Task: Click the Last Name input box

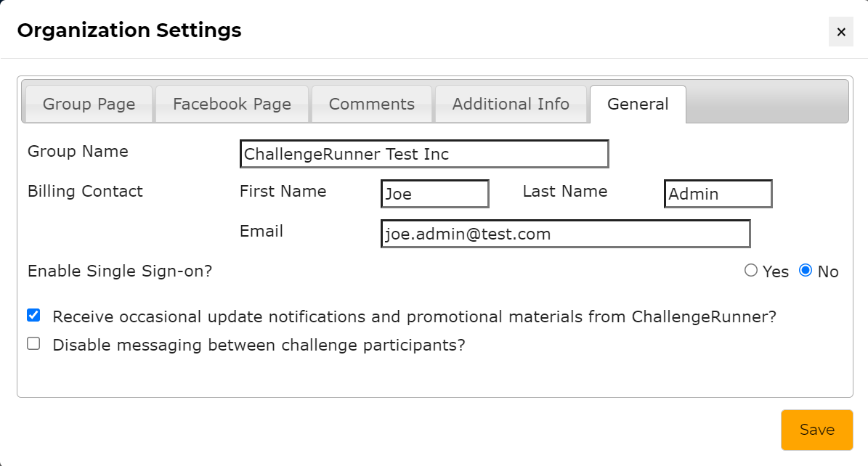Action: (x=717, y=194)
